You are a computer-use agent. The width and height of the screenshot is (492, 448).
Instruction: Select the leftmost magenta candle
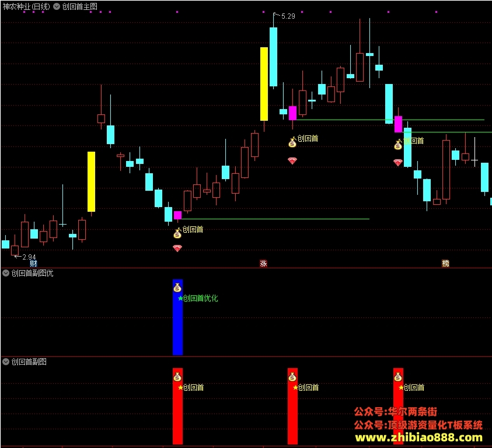(177, 215)
